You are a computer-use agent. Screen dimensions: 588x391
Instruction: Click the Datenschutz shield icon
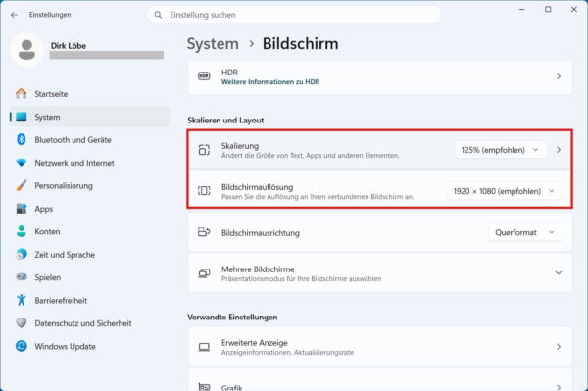(22, 322)
